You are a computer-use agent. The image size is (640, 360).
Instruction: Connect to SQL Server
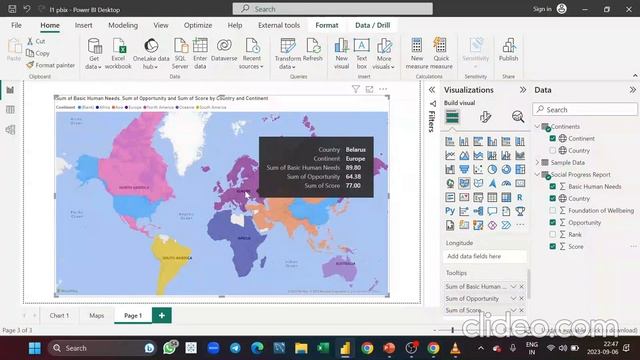click(x=180, y=53)
